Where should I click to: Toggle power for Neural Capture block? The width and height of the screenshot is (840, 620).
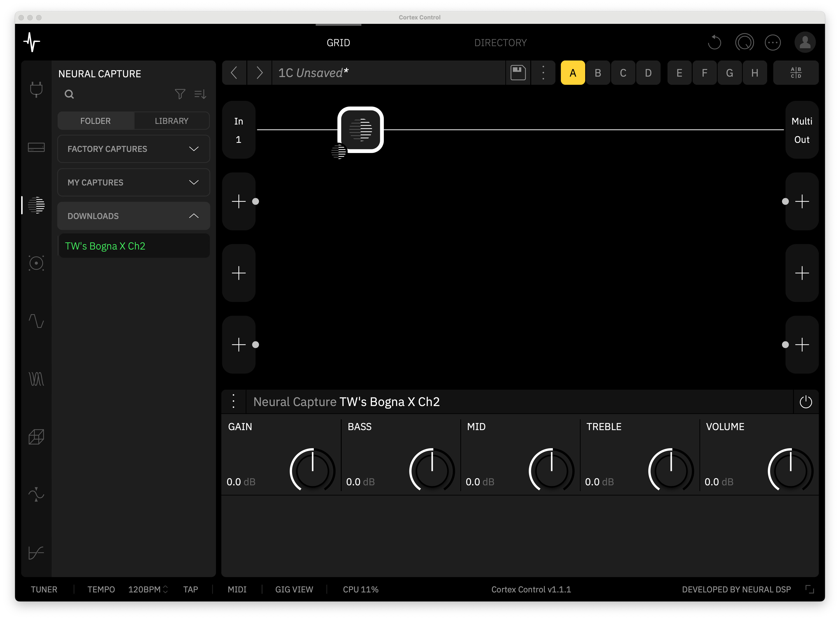coord(806,402)
